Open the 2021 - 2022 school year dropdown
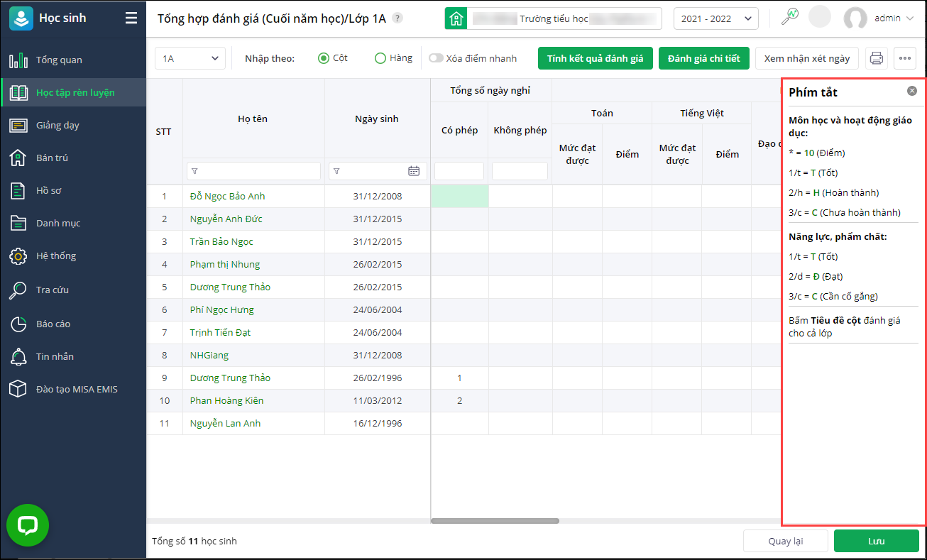Image resolution: width=927 pixels, height=560 pixels. coord(715,18)
